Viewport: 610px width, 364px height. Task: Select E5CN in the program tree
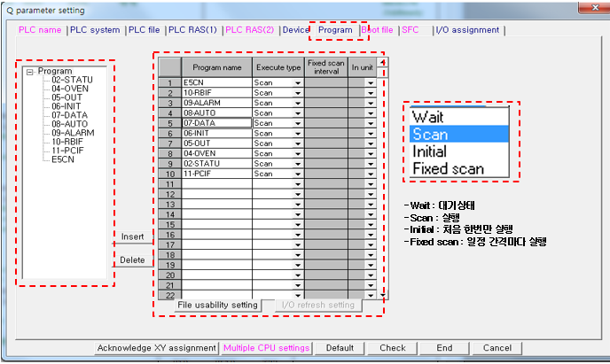[63, 159]
